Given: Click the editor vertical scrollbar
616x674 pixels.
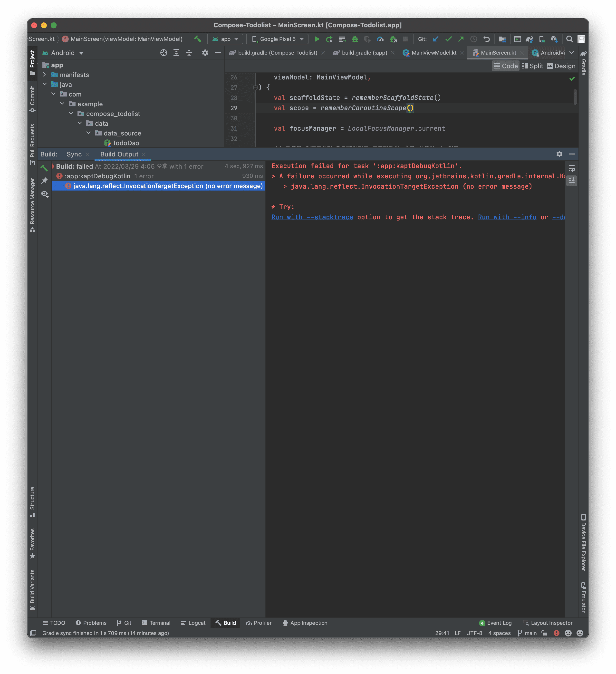Looking at the screenshot, I should (x=575, y=97).
